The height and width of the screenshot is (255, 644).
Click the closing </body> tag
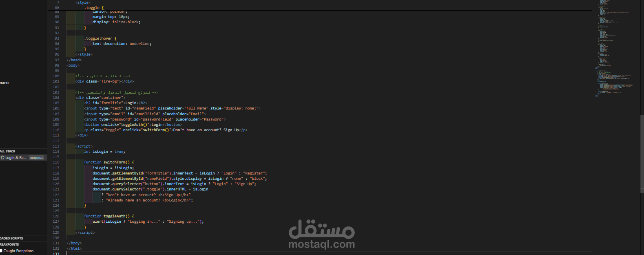point(74,243)
